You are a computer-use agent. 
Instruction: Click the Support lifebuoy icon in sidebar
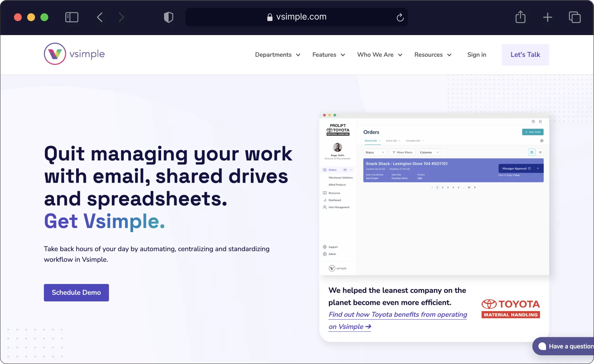325,247
